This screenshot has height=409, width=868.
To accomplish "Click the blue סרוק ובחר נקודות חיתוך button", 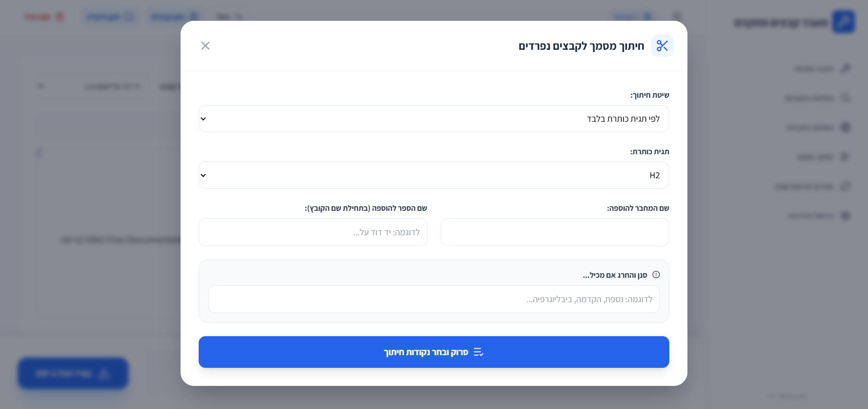I will coord(434,352).
